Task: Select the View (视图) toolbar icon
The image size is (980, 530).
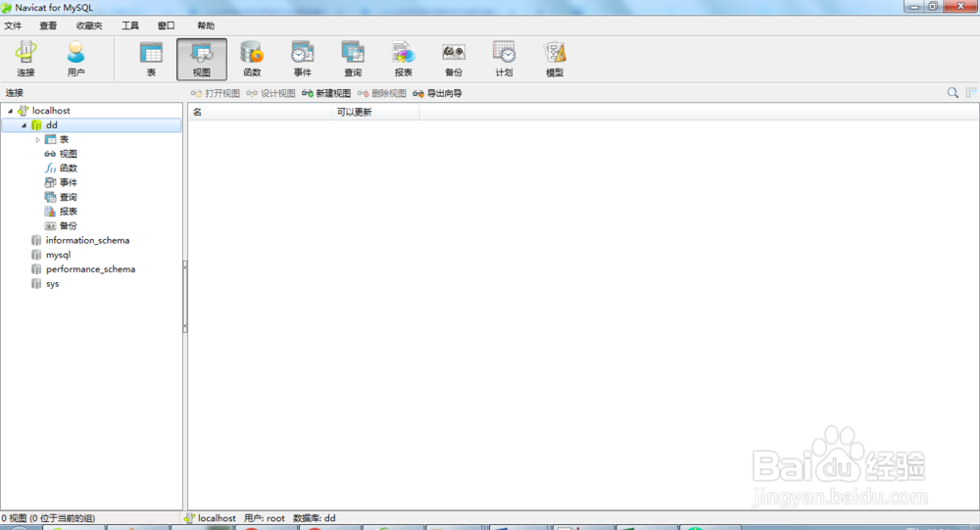Action: coord(201,59)
